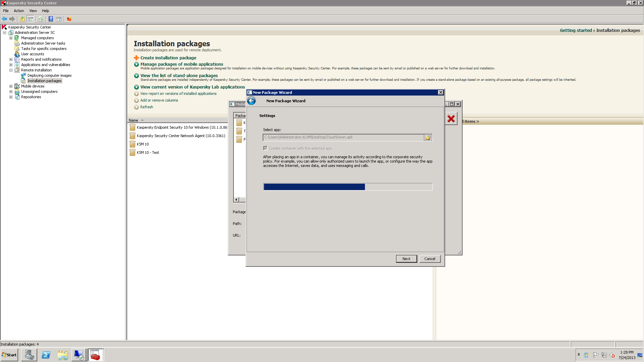Open the Help menu

pos(45,11)
